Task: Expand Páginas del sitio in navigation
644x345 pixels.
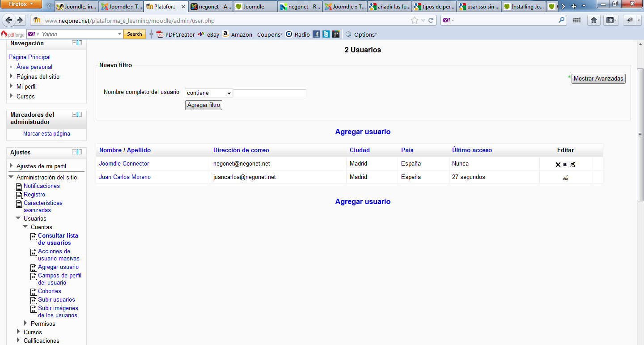Action: 11,77
